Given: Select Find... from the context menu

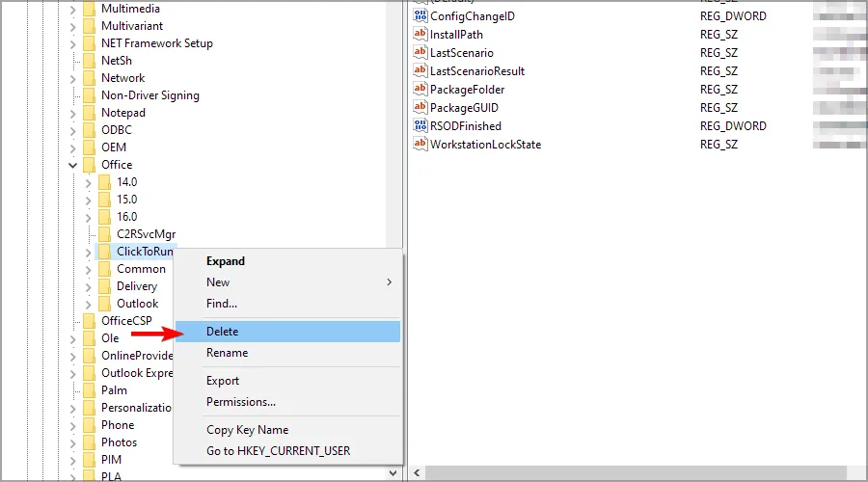Looking at the screenshot, I should [287, 304].
